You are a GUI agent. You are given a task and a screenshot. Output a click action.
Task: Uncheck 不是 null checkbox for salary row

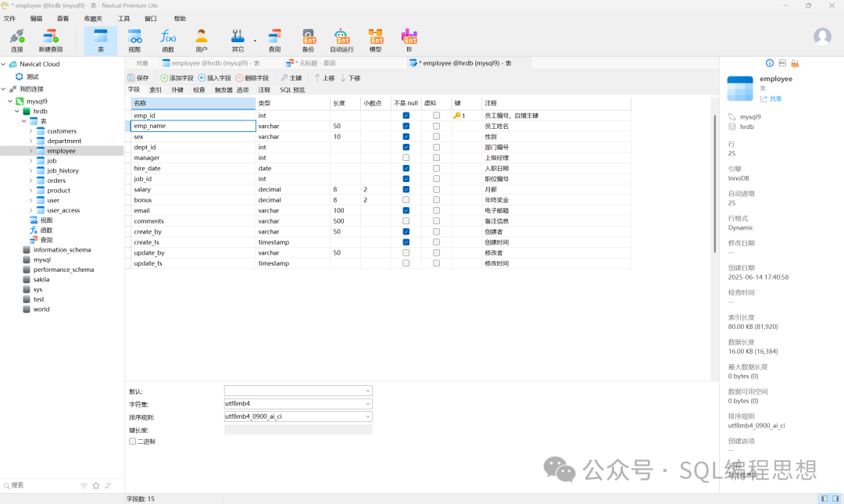pyautogui.click(x=406, y=189)
